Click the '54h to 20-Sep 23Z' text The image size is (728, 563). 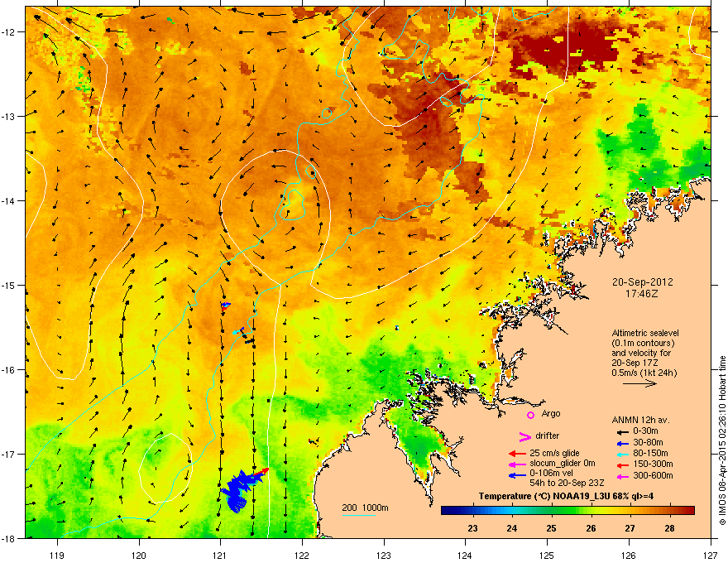click(567, 483)
